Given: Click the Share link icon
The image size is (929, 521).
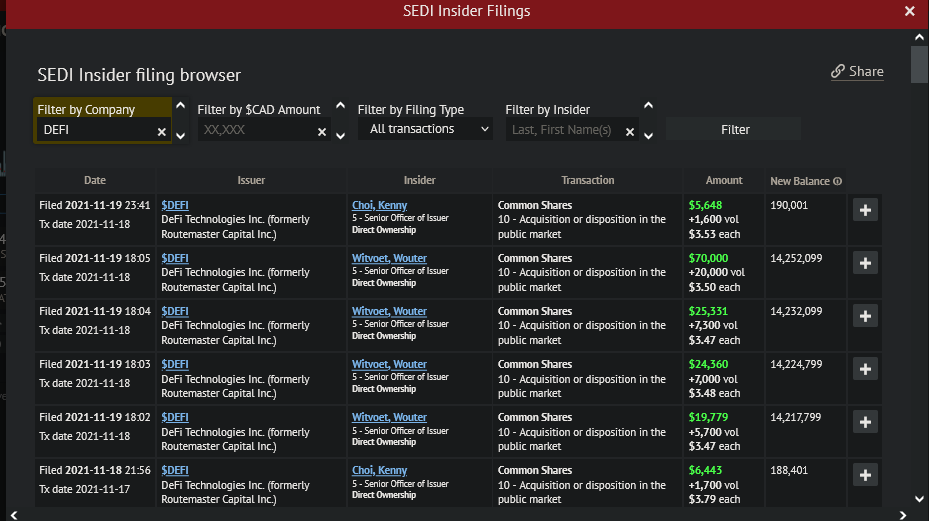Looking at the screenshot, I should [838, 72].
